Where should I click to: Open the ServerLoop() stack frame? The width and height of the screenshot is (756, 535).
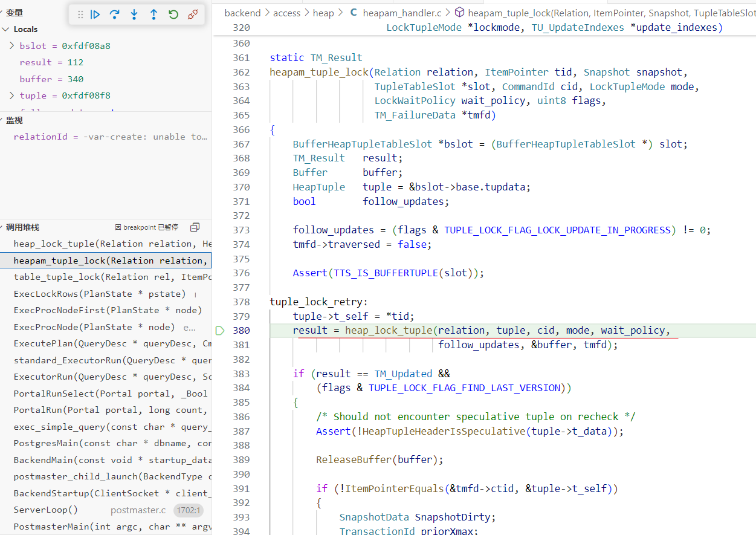click(46, 510)
